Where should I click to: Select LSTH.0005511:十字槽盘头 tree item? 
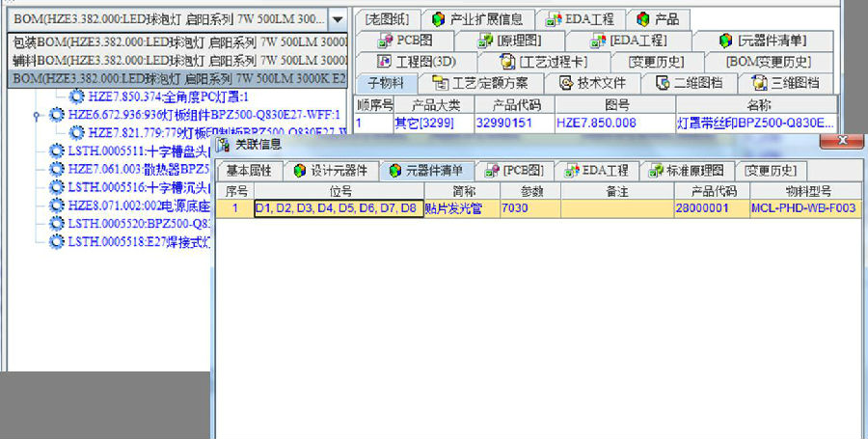139,151
